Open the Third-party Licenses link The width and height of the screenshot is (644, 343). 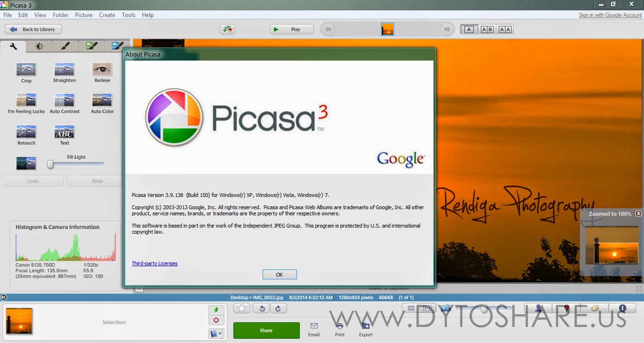155,263
